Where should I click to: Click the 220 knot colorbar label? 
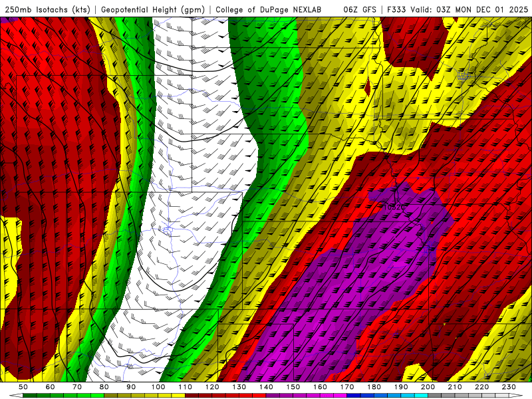[x=481, y=387]
